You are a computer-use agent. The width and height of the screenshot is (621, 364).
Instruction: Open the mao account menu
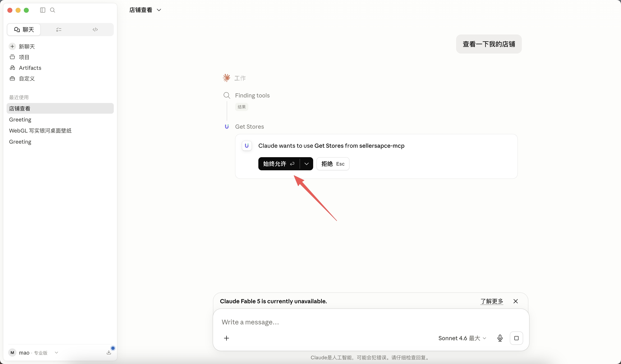(x=34, y=353)
